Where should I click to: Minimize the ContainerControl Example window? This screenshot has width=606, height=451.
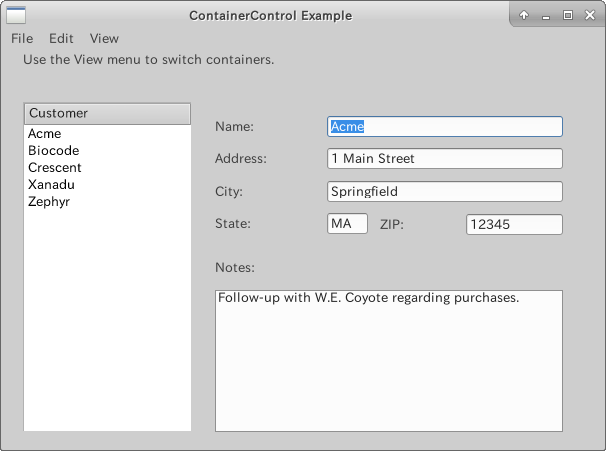546,15
